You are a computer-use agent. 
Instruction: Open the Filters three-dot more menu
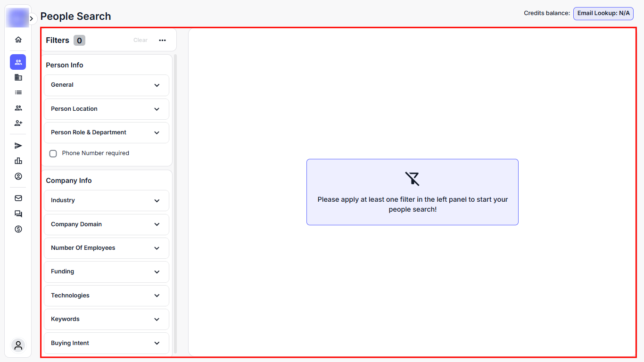point(163,41)
